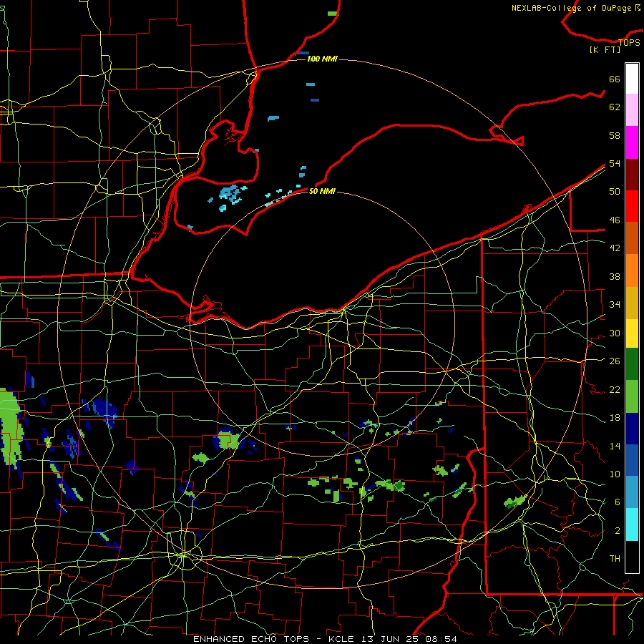Click the legend value 10

615,474
